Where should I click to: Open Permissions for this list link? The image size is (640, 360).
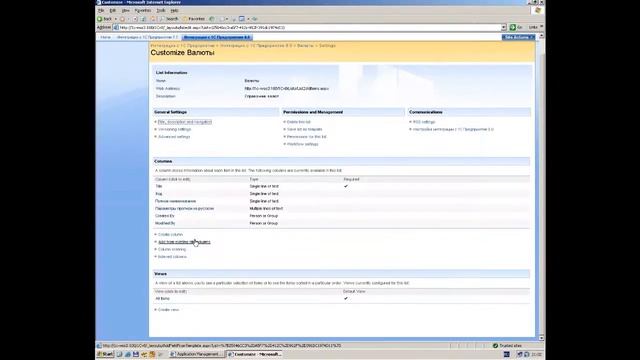tap(306, 137)
